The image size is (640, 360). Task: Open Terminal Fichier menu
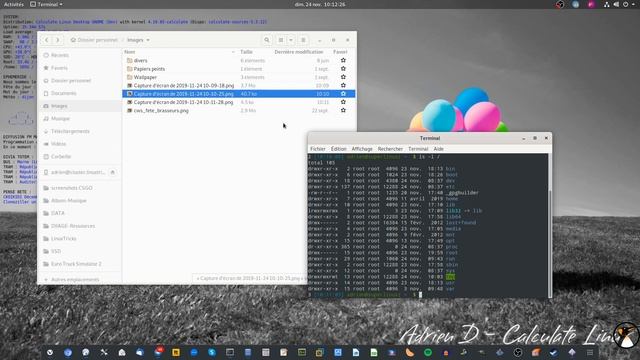coord(318,149)
